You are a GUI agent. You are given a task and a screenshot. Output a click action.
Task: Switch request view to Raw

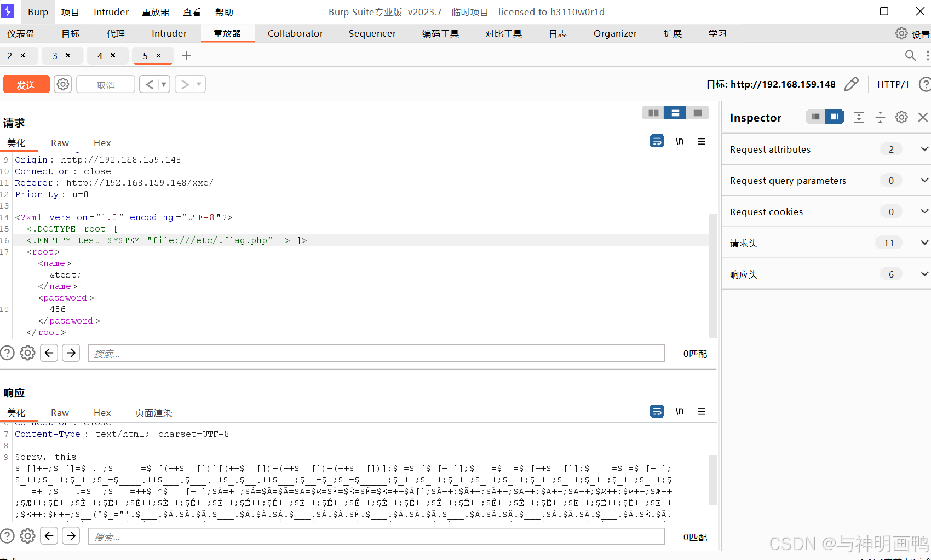point(60,143)
